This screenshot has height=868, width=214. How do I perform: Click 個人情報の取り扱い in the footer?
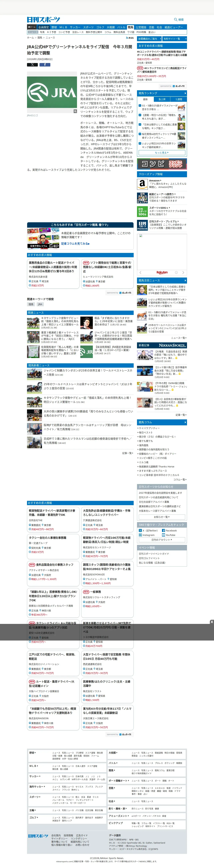coord(61,845)
